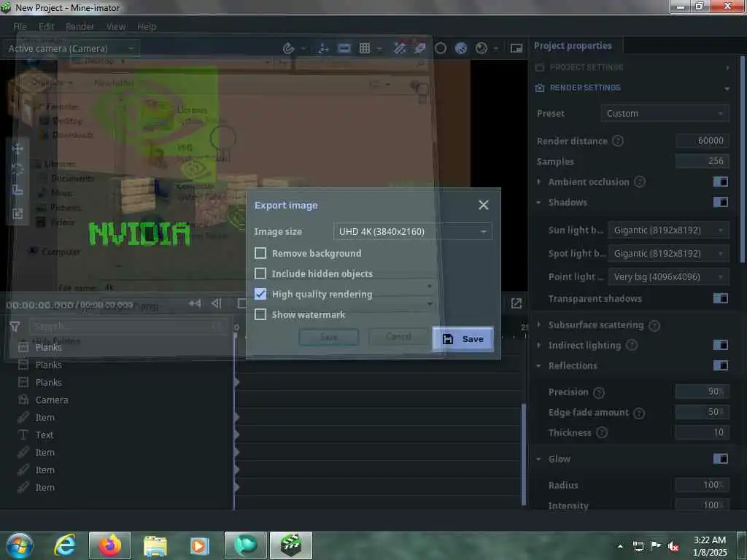The height and width of the screenshot is (560, 747).
Task: Click the timeline filter funnel icon
Action: click(15, 326)
